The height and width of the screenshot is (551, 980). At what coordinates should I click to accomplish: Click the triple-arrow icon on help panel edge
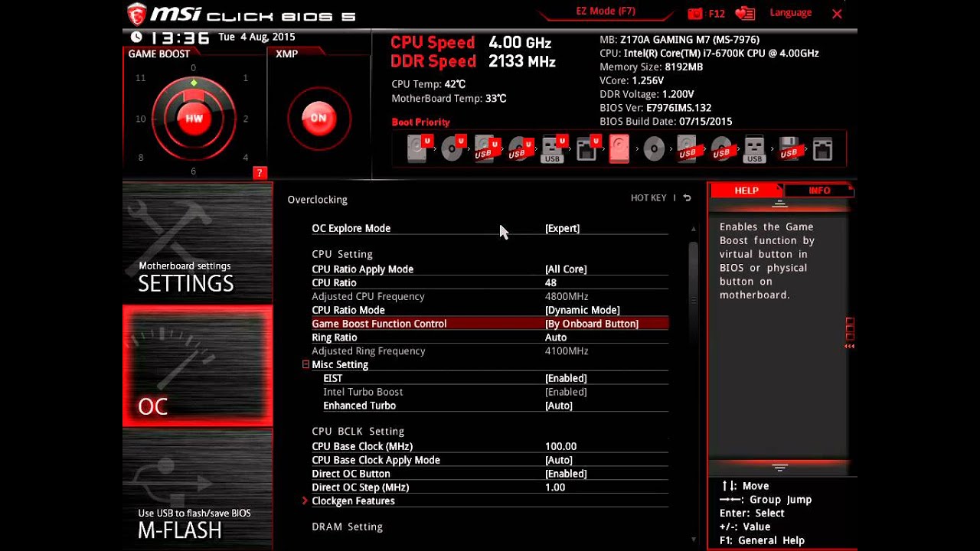(849, 347)
